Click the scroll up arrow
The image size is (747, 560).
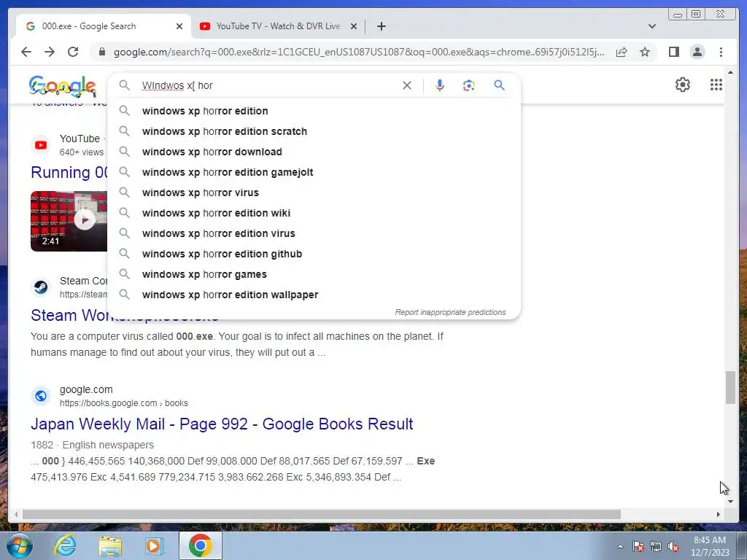click(730, 72)
